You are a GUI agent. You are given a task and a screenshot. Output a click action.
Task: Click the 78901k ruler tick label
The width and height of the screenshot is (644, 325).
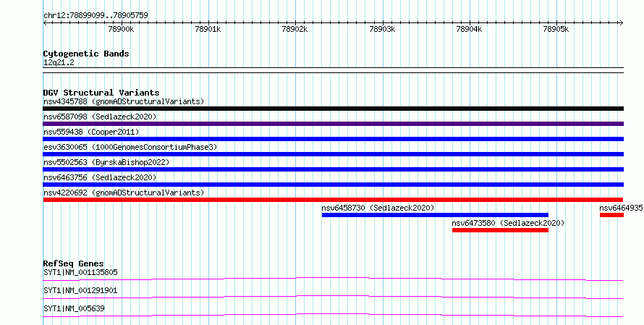pyautogui.click(x=208, y=29)
